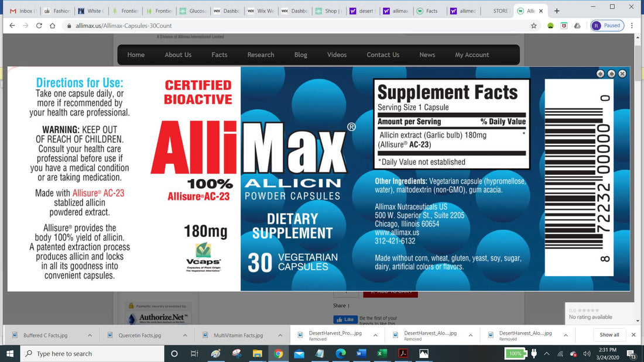Open the Grammarly extension icon
Viewport: 644px width, 362px height.
click(x=550, y=26)
